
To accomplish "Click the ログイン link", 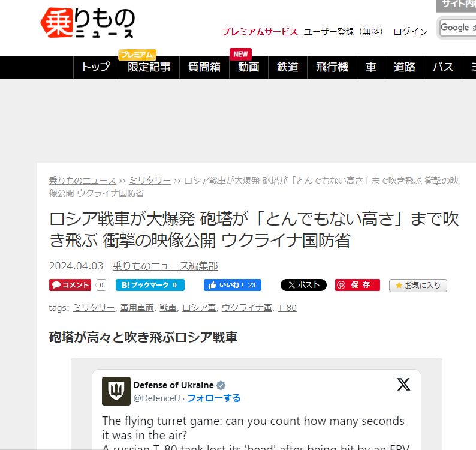I will [410, 32].
